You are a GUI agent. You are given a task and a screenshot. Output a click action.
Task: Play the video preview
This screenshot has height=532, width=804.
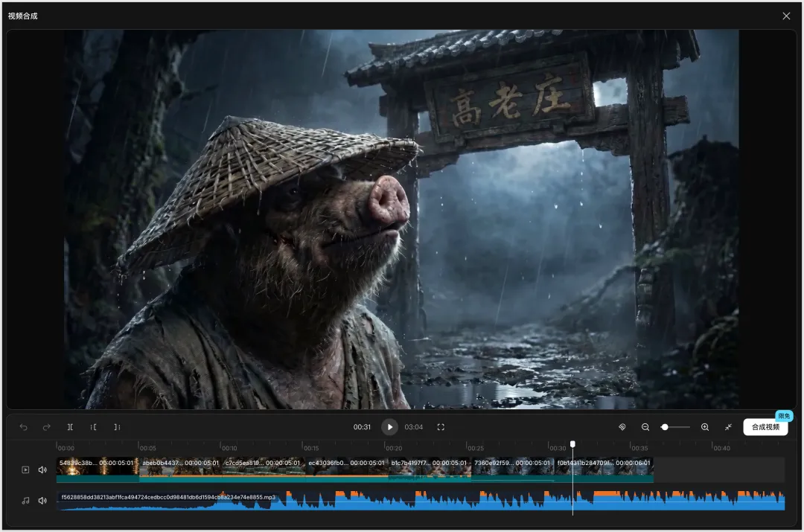pos(389,427)
